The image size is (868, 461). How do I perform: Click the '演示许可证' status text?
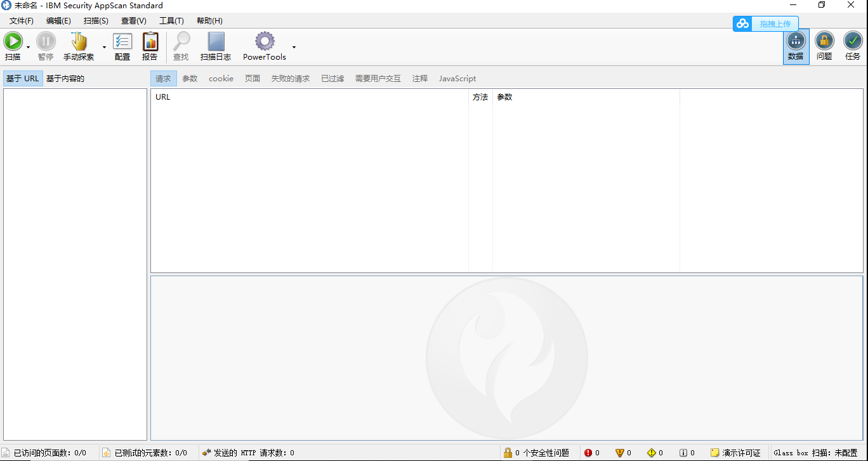click(x=741, y=453)
